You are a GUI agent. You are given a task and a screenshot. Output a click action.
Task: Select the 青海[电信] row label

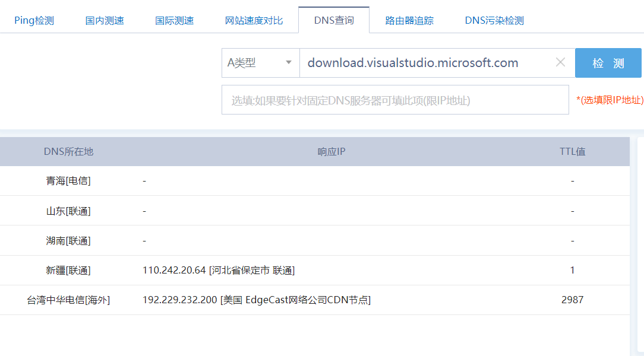[68, 181]
